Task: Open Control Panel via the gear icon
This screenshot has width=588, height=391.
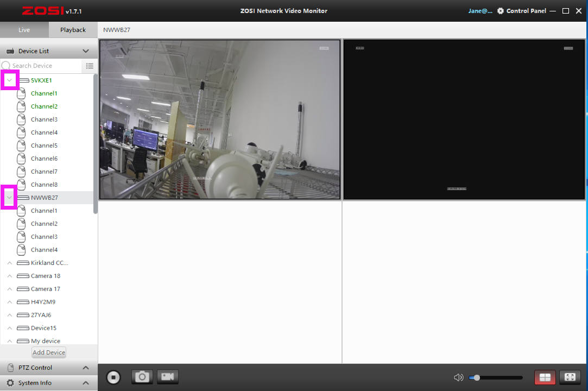Action: click(x=501, y=11)
